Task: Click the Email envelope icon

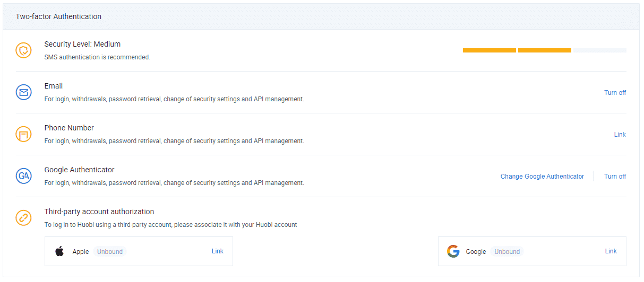Action: pos(24,92)
